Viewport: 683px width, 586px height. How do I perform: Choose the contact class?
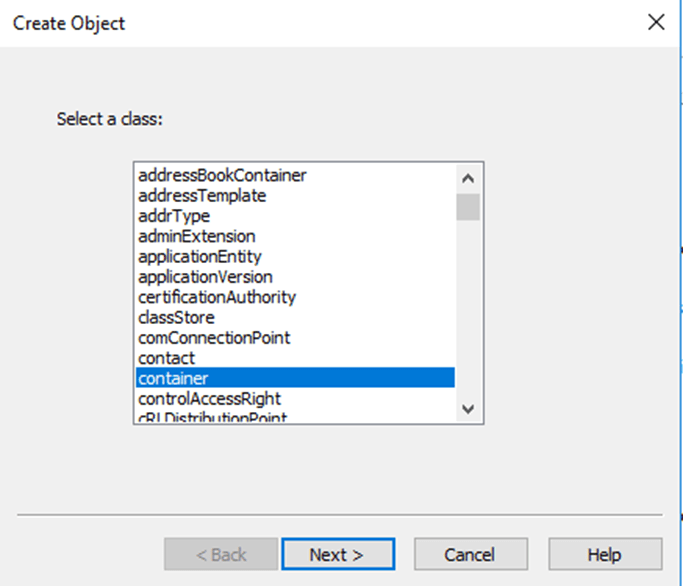pos(167,358)
